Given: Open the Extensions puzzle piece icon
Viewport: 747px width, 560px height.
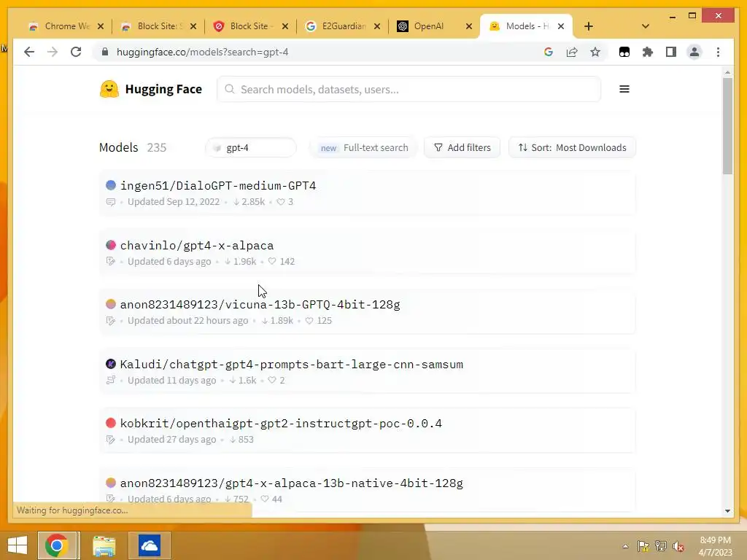Looking at the screenshot, I should pyautogui.click(x=648, y=52).
